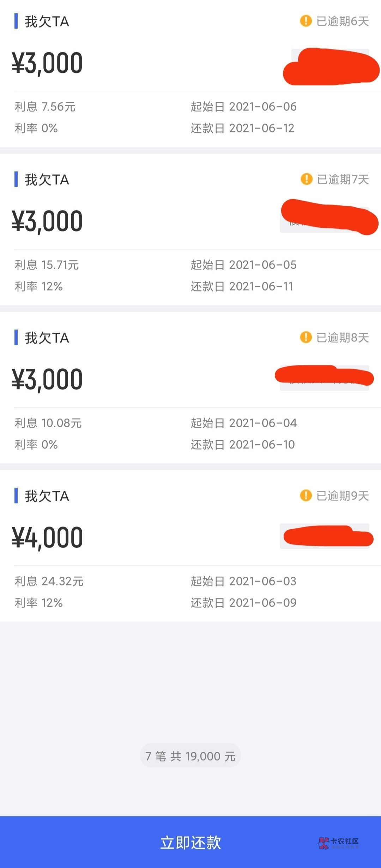Click the redacted tag on the overdue 6 days entry
The width and height of the screenshot is (381, 868).
[331, 67]
